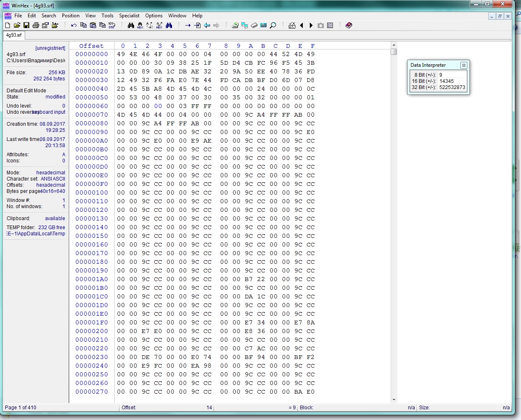Screen dimensions: 521x420
Task: Click the Help book icon
Action: tap(349, 26)
